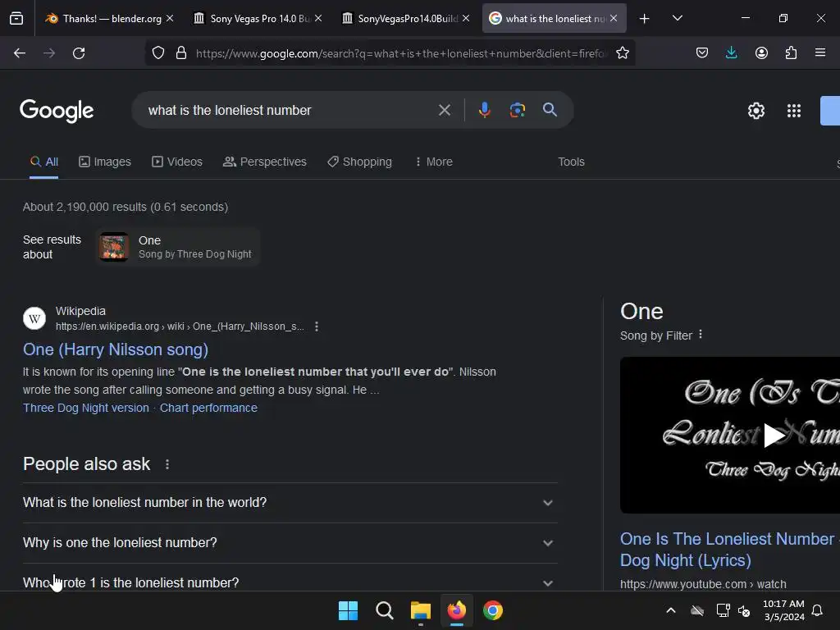Open Firefox application hamburger menu
The width and height of the screenshot is (840, 630).
coord(819,53)
